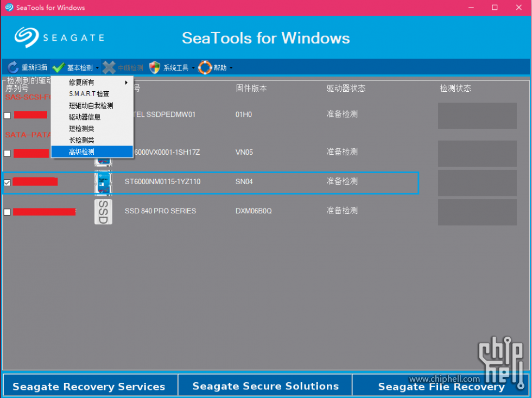The width and height of the screenshot is (532, 398).
Task: Tick the checkbox for the VN05 firmware drive
Action: point(7,153)
